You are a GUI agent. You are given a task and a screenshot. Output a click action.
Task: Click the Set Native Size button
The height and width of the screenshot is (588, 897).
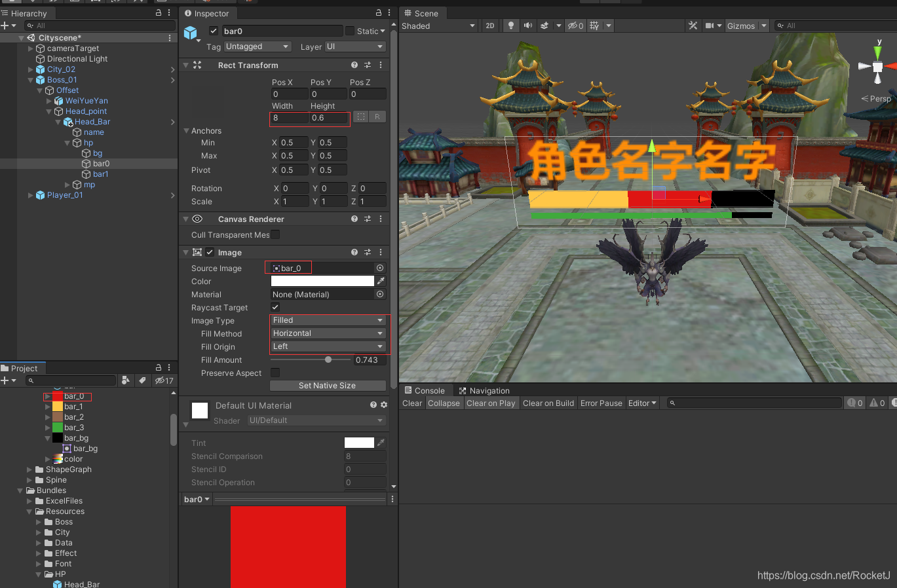click(328, 386)
